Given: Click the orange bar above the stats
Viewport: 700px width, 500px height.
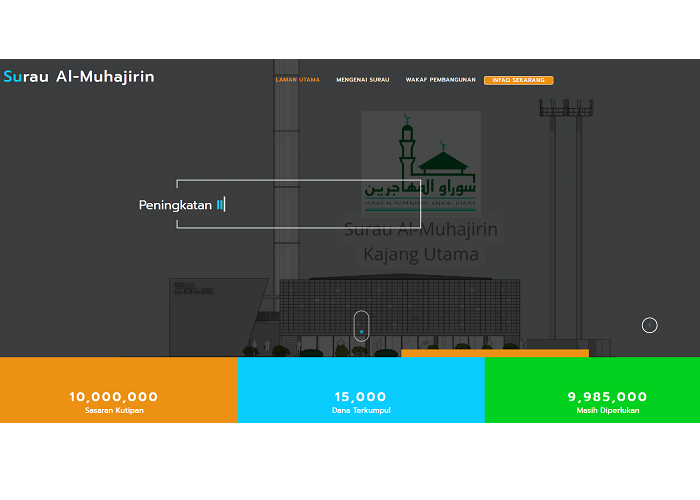Looking at the screenshot, I should click(494, 353).
